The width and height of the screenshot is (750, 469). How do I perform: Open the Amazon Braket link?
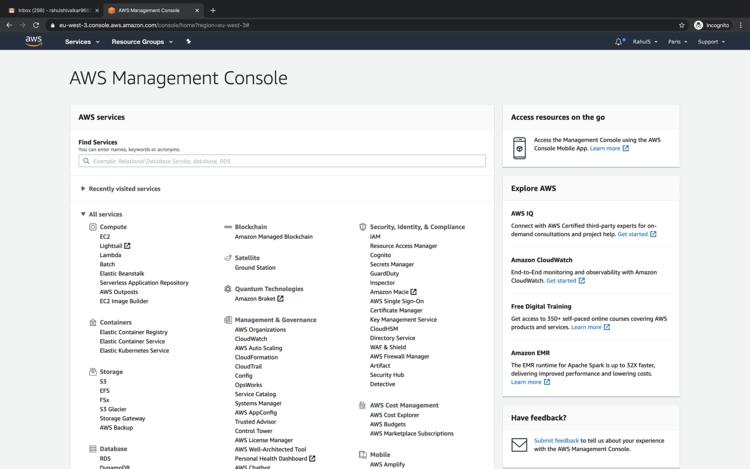coord(255,298)
